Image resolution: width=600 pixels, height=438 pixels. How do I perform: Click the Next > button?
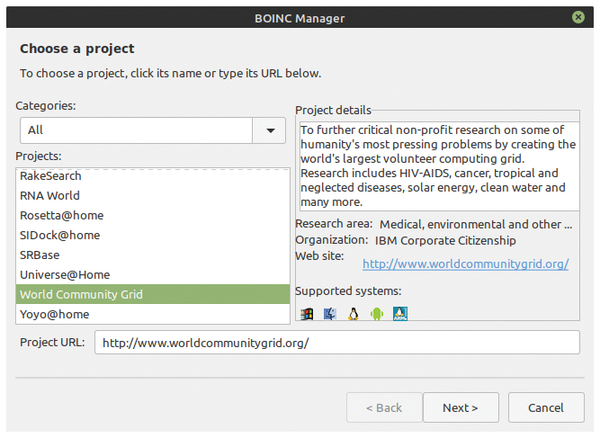point(461,408)
